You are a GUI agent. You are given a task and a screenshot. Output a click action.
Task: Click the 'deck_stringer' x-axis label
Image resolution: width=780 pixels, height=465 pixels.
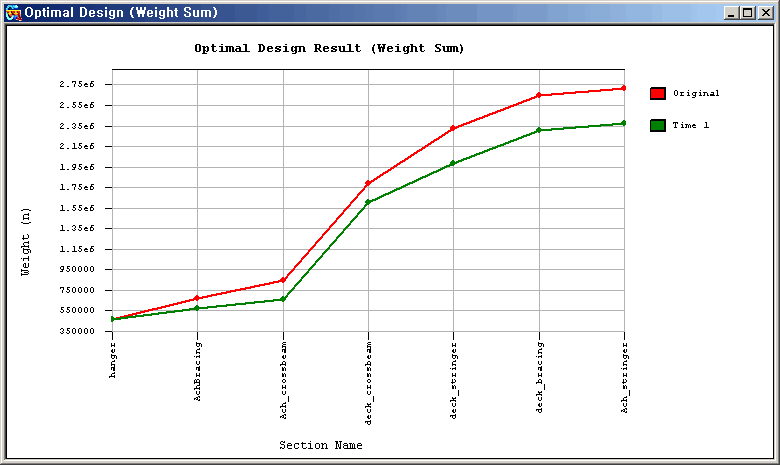(453, 380)
